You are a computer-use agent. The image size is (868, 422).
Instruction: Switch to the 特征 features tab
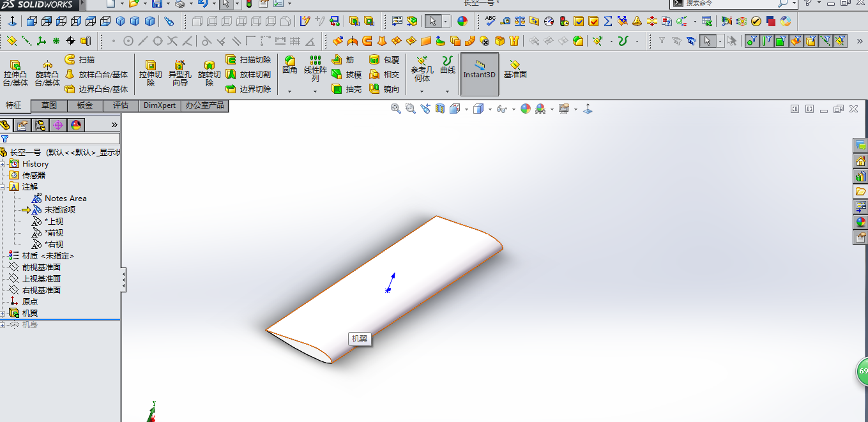[x=13, y=106]
